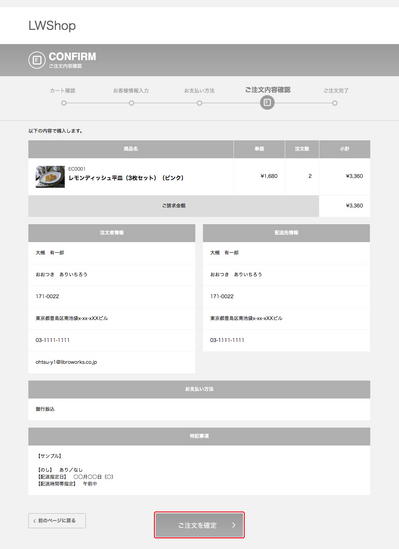Viewport: 399px width, 549px height.
Task: Select the お客様情報入力 step circle
Action: tap(131, 103)
